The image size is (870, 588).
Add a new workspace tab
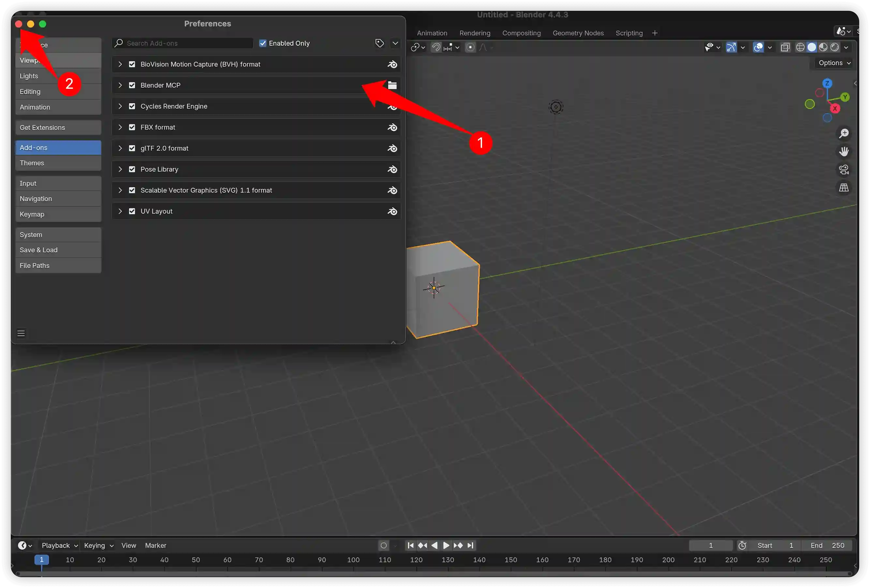(654, 33)
